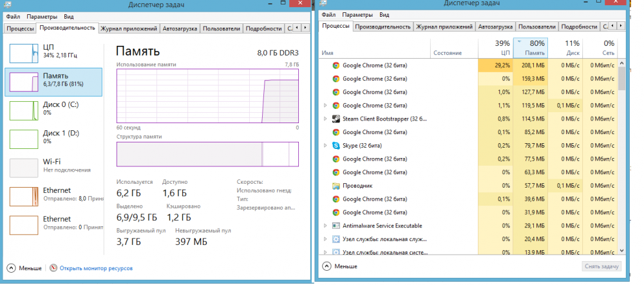Screen dimensions: 644x285
Task: Click Открыть монитор ресурсов link
Action: (96, 268)
